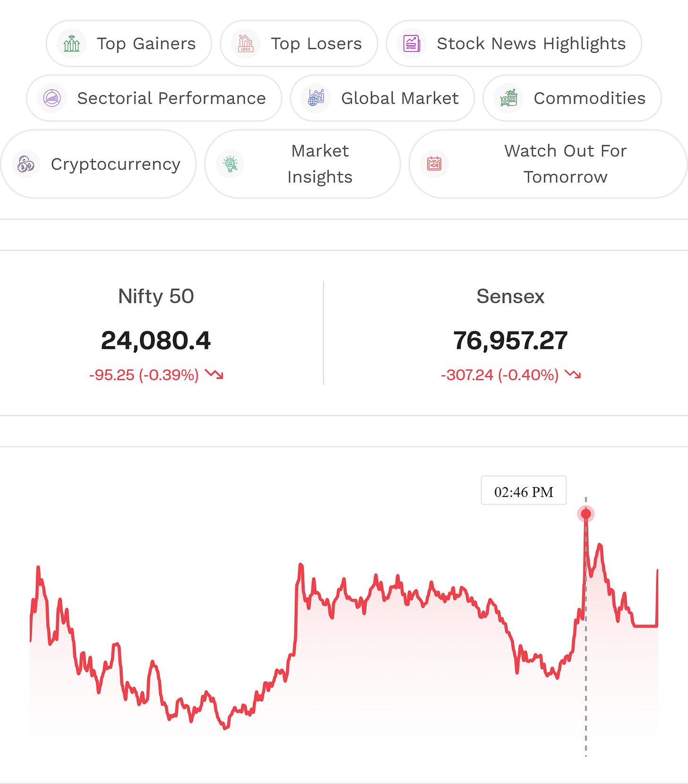Click the Cryptocurrency coins icon
688x784 pixels.
pos(26,164)
